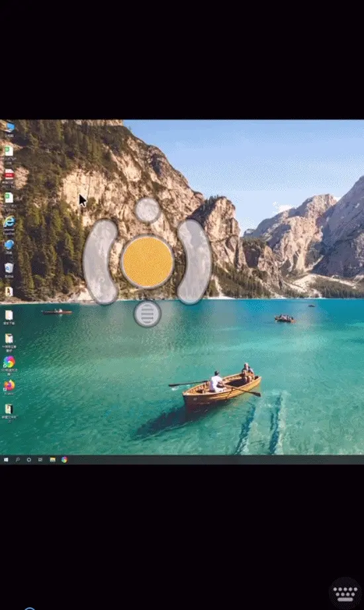Tap the orange center circle of the virtual mouse
The height and width of the screenshot is (610, 364).
(148, 262)
